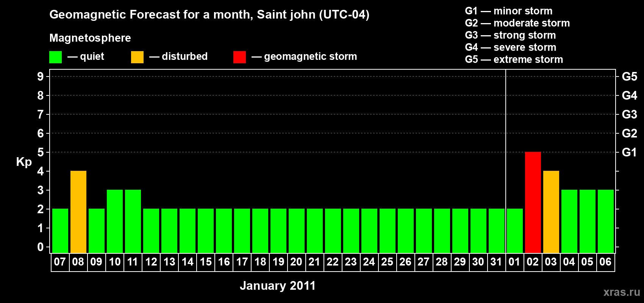
Task: Click the green bar for day 04
Action: point(569,222)
